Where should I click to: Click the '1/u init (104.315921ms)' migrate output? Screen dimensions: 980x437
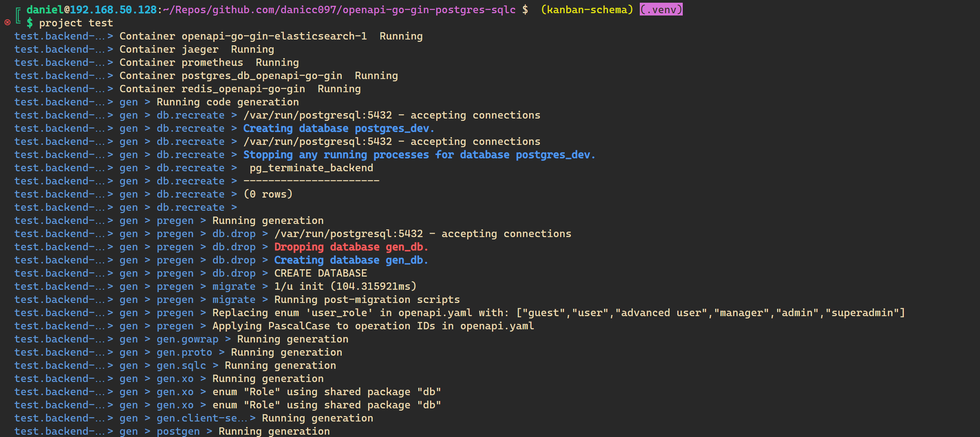[x=345, y=286]
